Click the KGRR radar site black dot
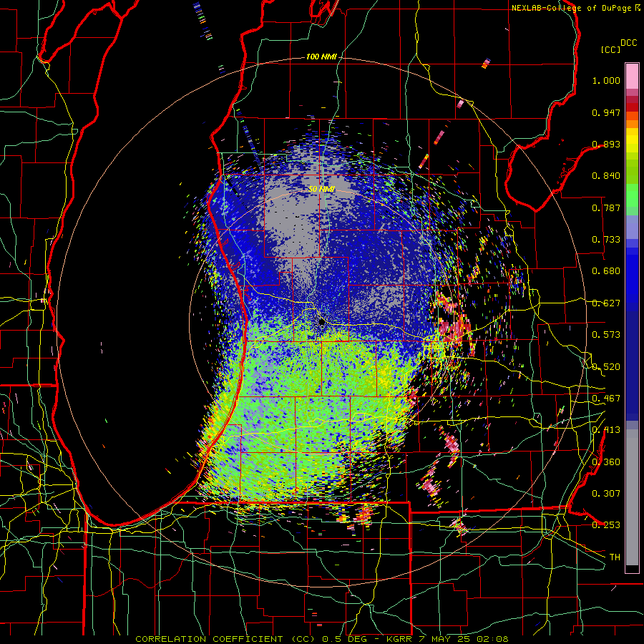 pos(322,322)
